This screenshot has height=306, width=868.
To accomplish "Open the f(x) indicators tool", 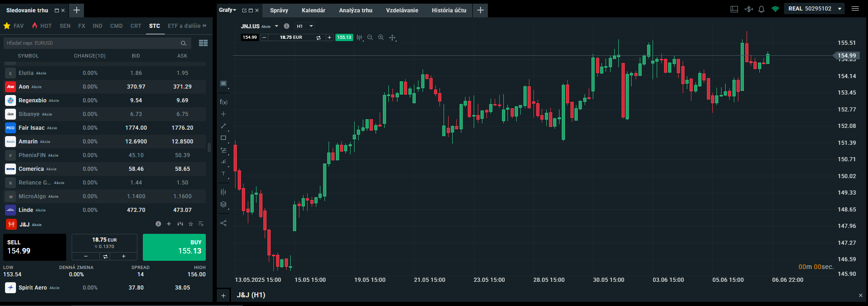I will click(x=223, y=102).
